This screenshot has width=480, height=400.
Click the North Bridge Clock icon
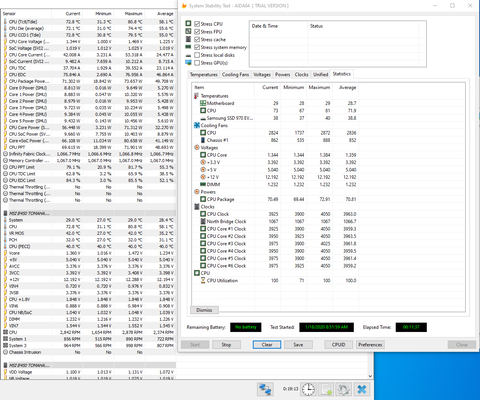203,221
